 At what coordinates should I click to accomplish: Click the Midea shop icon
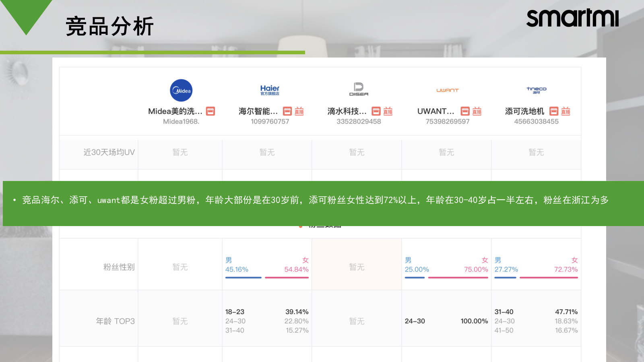[211, 111]
